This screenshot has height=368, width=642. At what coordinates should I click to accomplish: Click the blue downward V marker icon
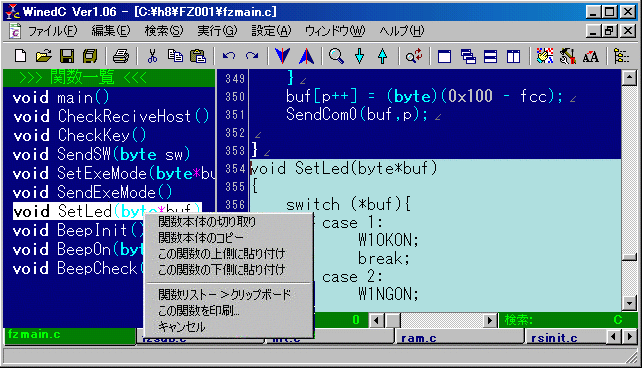point(283,56)
